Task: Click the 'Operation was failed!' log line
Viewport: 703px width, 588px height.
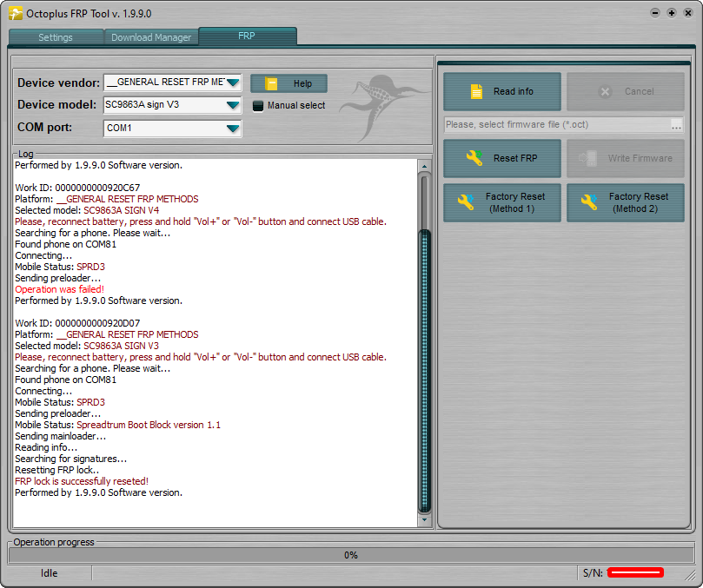Action: (60, 289)
